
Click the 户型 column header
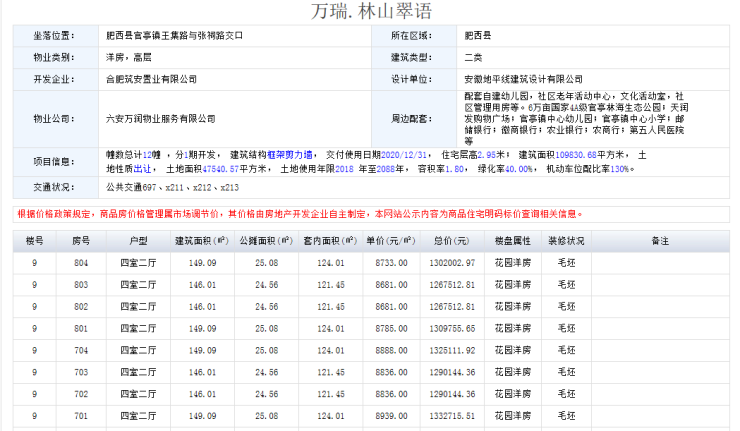[138, 241]
